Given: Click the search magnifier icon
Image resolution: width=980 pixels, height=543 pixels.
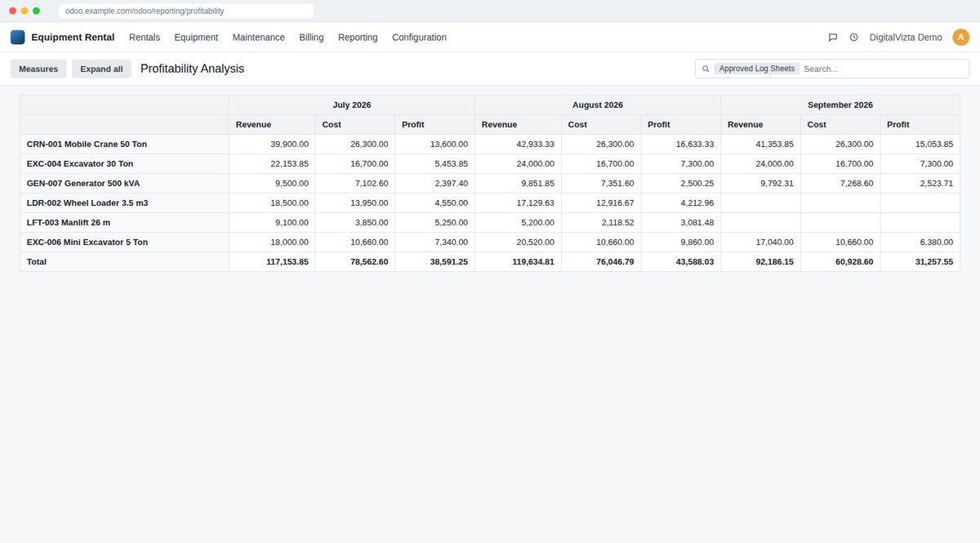Looking at the screenshot, I should click(706, 69).
